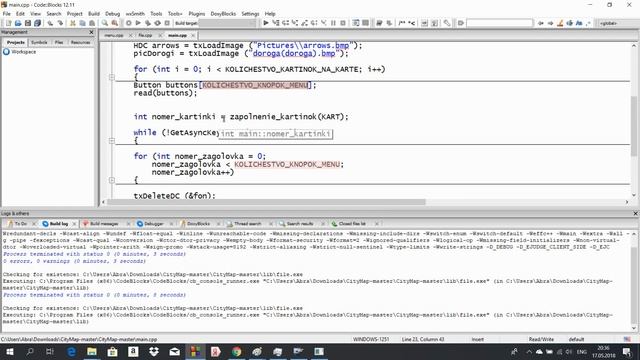
Task: Open the Debug menu
Action: coord(113,13)
